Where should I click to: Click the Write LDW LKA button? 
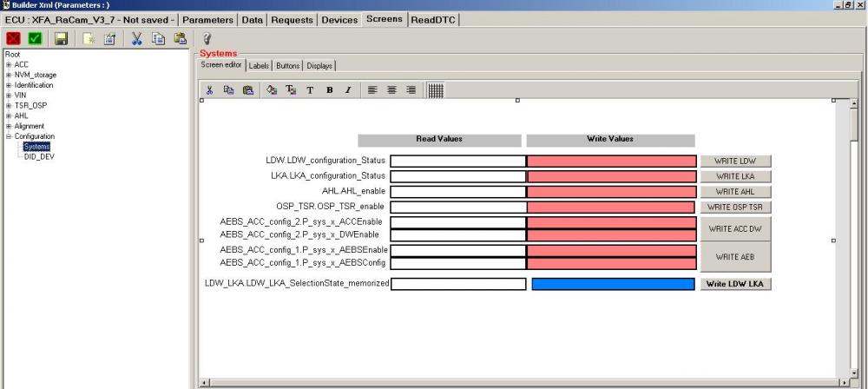[x=735, y=284]
